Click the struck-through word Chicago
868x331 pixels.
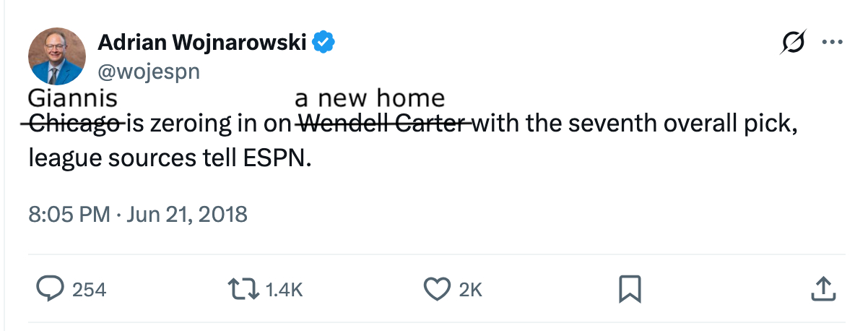[x=75, y=125]
